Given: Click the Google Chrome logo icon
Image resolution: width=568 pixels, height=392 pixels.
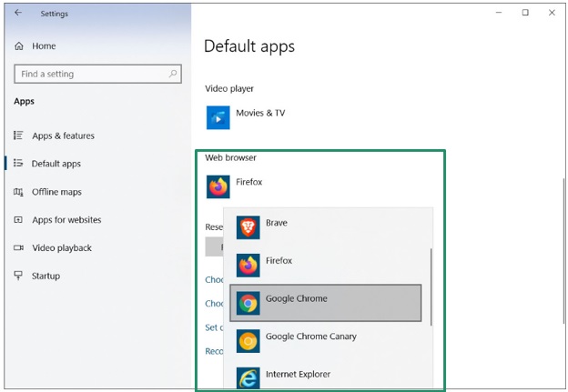Looking at the screenshot, I should click(x=248, y=303).
